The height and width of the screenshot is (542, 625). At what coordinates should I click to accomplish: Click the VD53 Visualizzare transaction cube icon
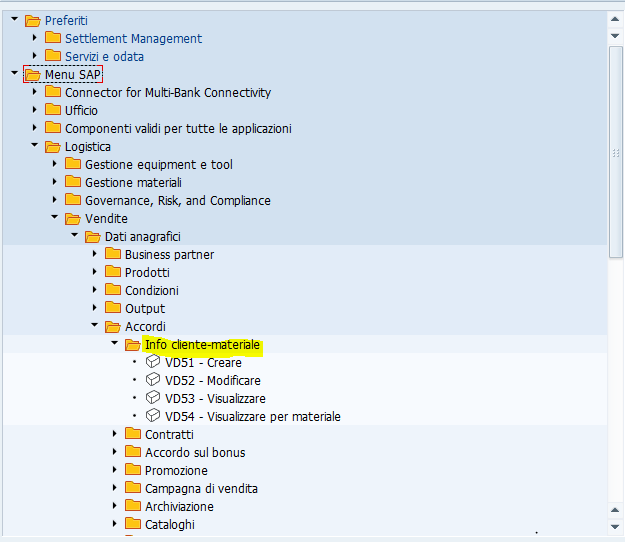153,398
